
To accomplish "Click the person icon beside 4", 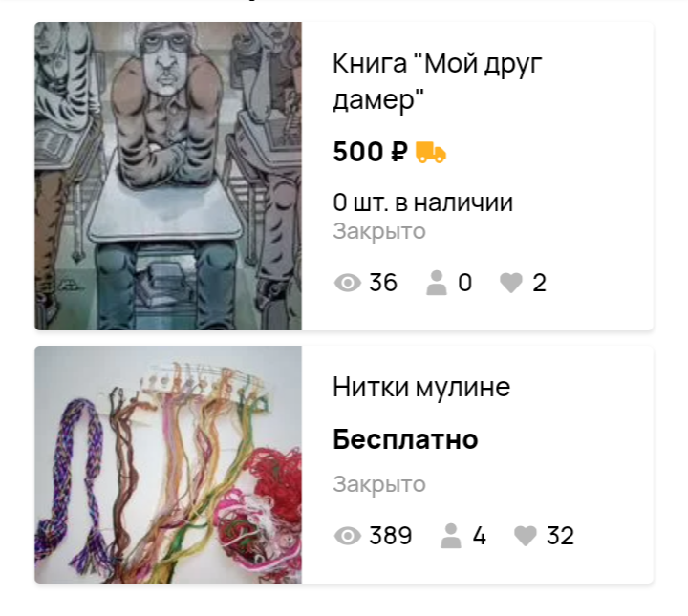I will click(451, 536).
